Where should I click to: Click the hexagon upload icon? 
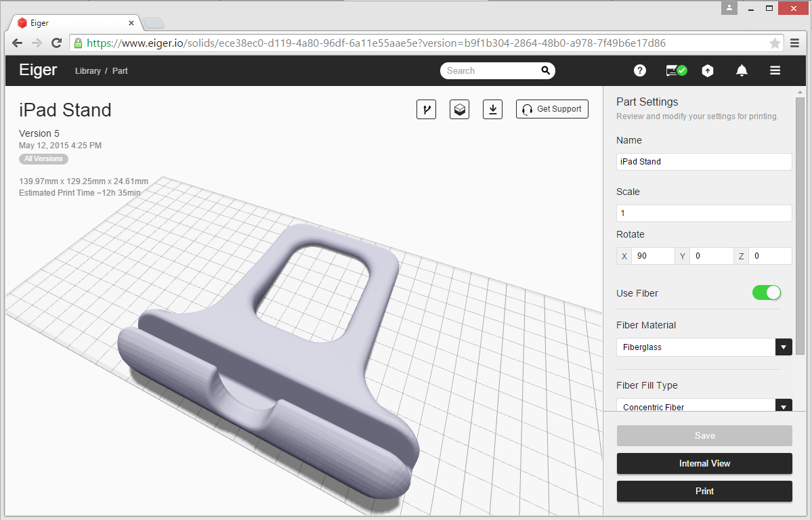[x=708, y=70]
